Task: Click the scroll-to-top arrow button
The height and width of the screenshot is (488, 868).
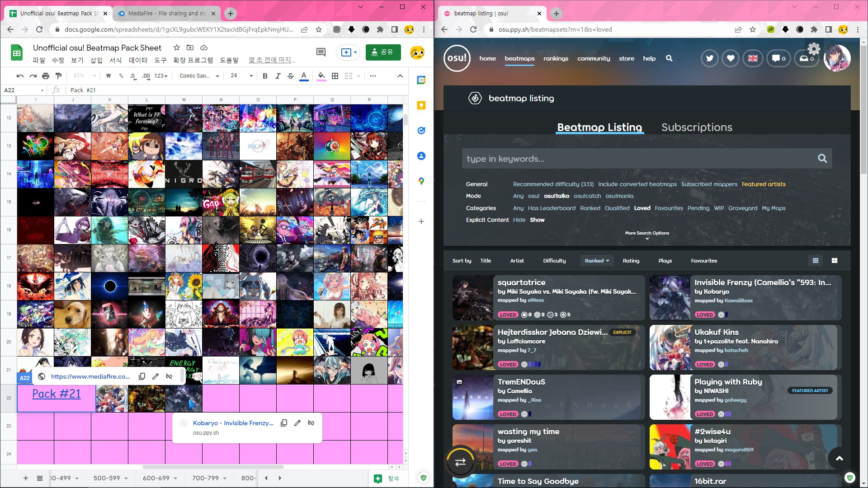Action: (x=839, y=458)
